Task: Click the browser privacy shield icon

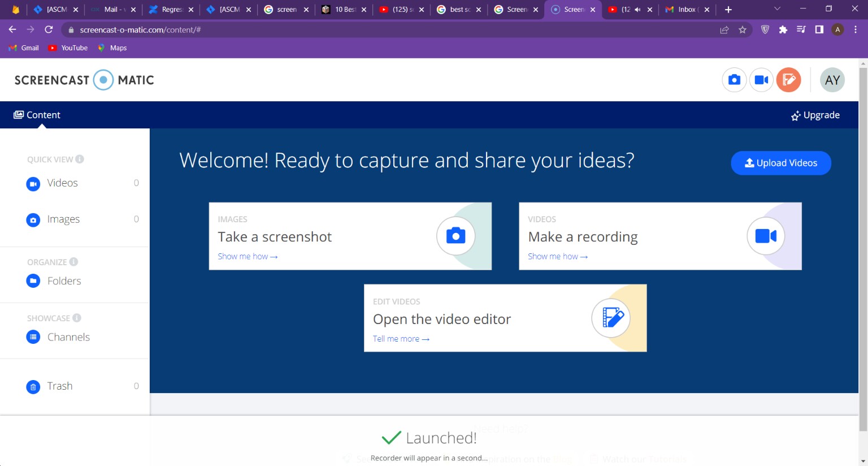Action: coord(765,29)
